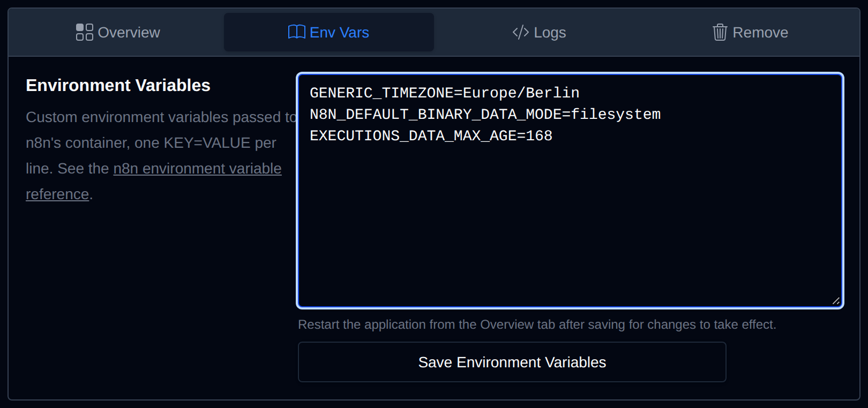This screenshot has height=408, width=868.
Task: Click the GENERIC_TIMEZONE=Europe/Berlin line
Action: coord(444,93)
